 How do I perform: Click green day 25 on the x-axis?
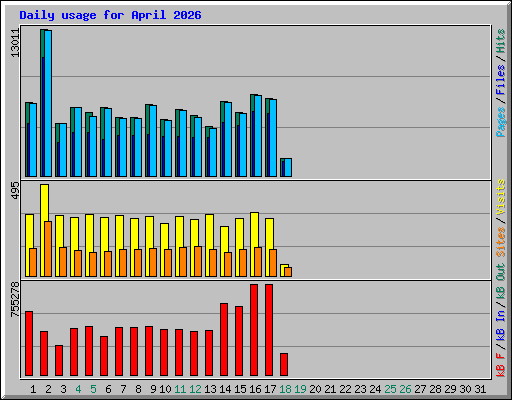(x=390, y=389)
